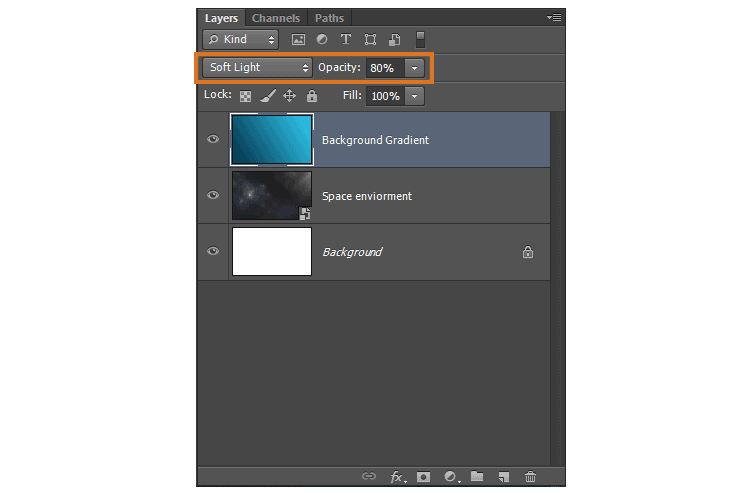Image resolution: width=740 pixels, height=493 pixels.
Task: Hide the Background layer
Action: click(x=213, y=251)
